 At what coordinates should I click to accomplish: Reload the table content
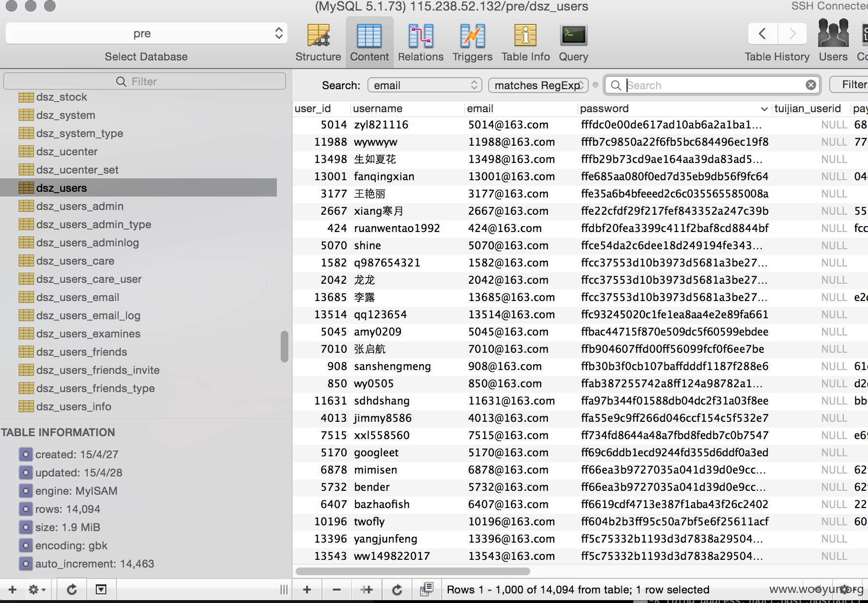pos(397,590)
